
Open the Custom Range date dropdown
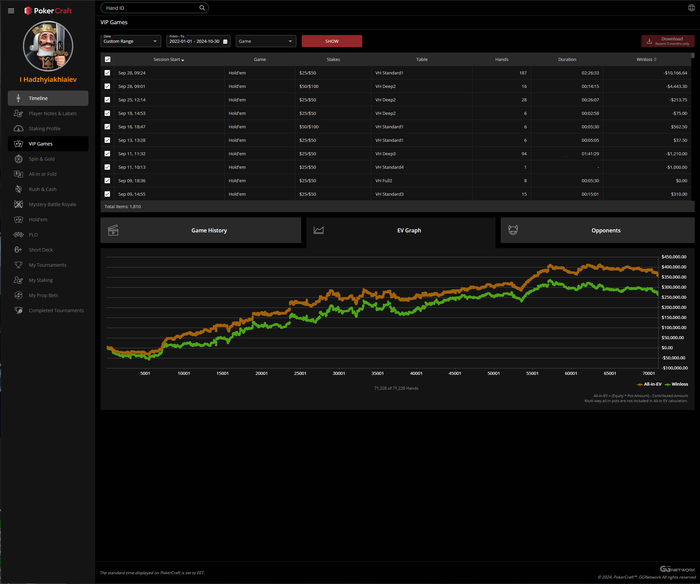(130, 41)
